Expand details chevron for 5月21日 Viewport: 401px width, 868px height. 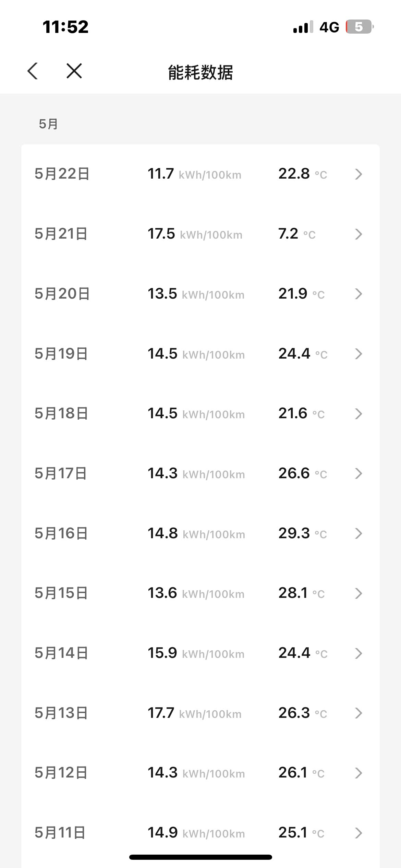click(x=359, y=234)
